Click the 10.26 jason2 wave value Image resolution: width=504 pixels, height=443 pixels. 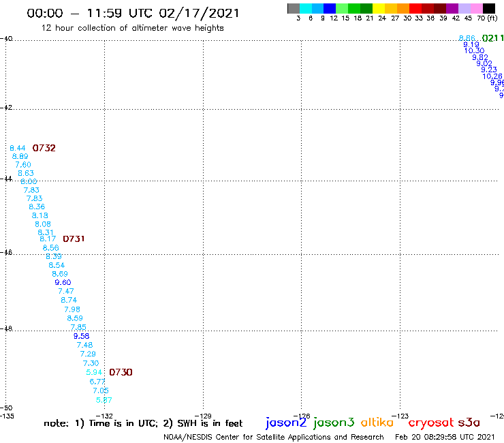(x=492, y=76)
